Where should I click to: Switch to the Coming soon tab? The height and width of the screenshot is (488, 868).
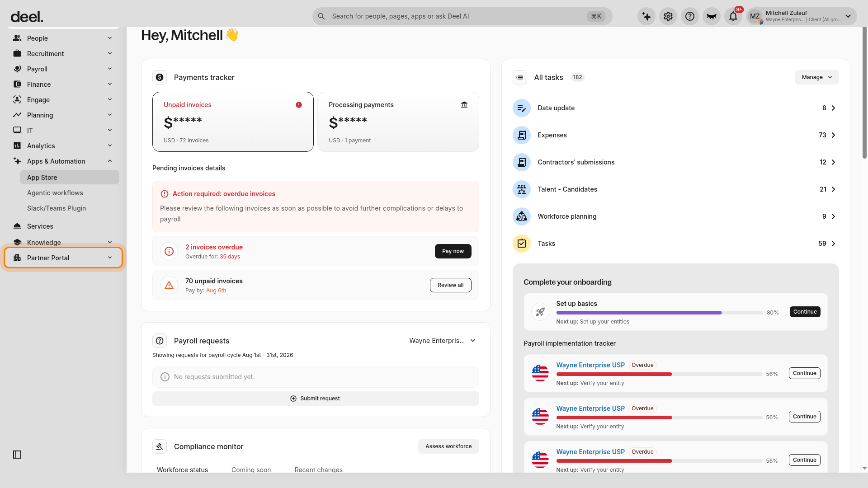click(251, 470)
